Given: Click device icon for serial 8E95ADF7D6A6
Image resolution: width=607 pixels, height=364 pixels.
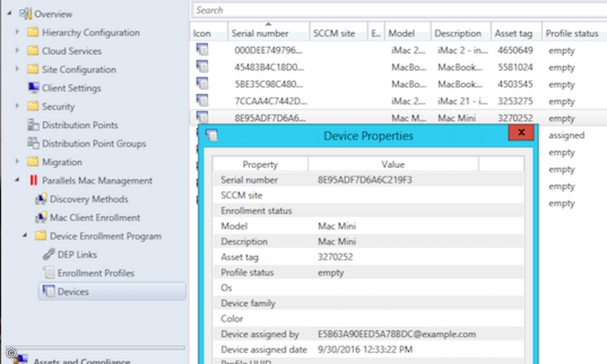Looking at the screenshot, I should (x=202, y=117).
